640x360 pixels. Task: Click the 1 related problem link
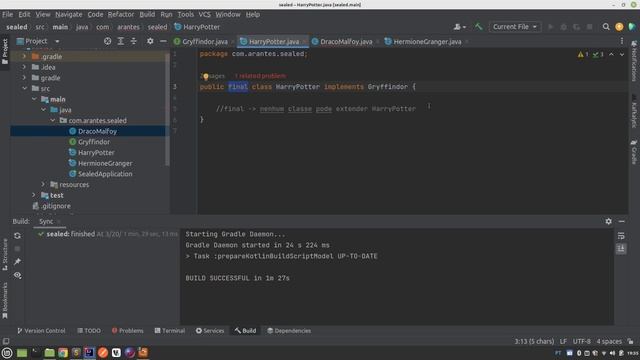point(260,76)
